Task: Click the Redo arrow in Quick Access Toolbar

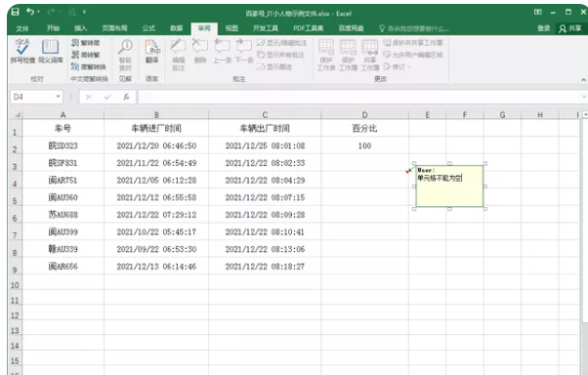Action: click(51, 12)
